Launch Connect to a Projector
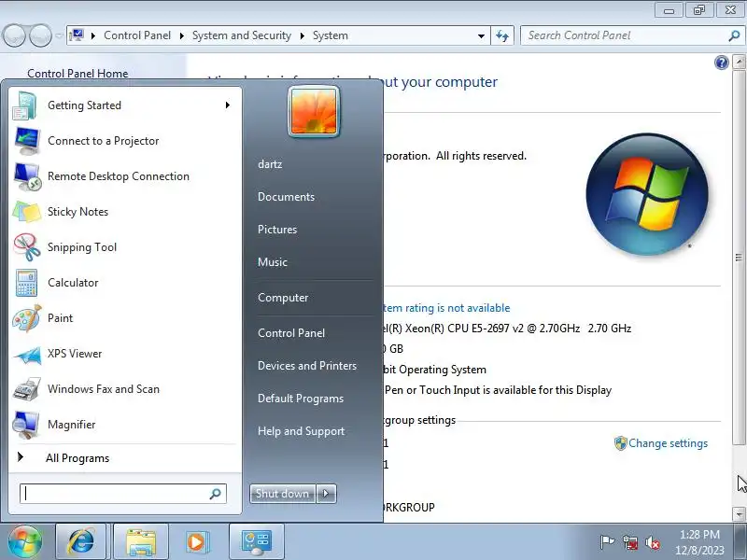 click(124, 141)
